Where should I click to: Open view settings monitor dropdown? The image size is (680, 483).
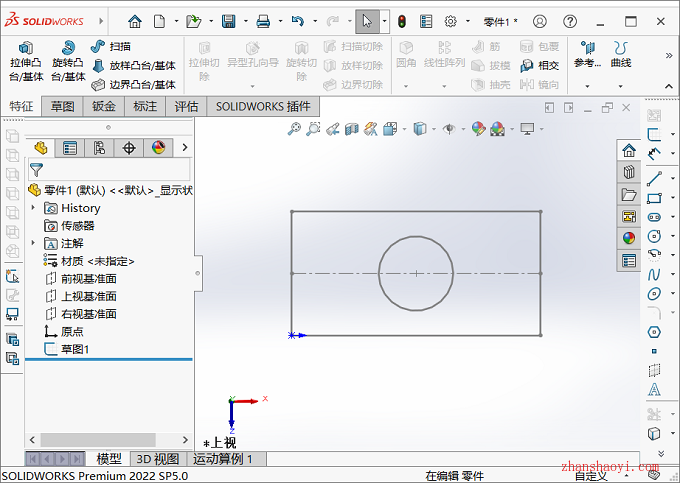540,129
